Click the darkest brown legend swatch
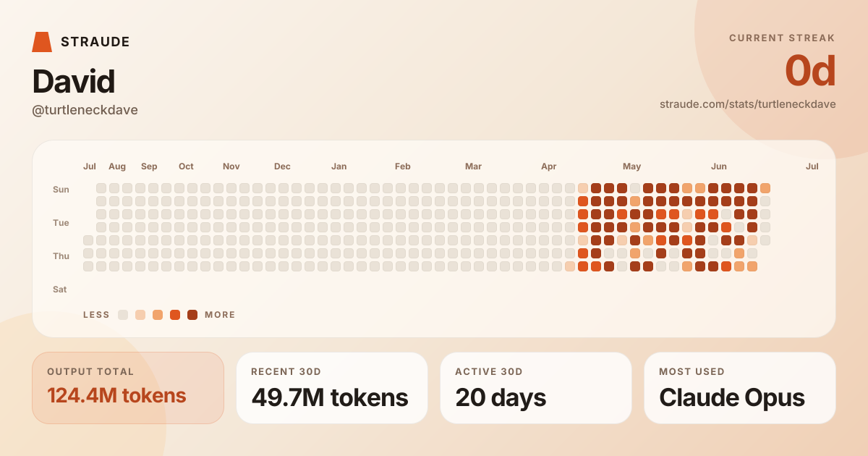The height and width of the screenshot is (456, 868). click(192, 315)
